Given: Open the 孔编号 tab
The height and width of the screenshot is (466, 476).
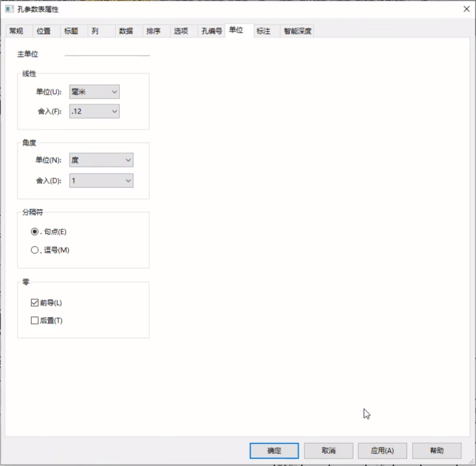Looking at the screenshot, I should 212,31.
